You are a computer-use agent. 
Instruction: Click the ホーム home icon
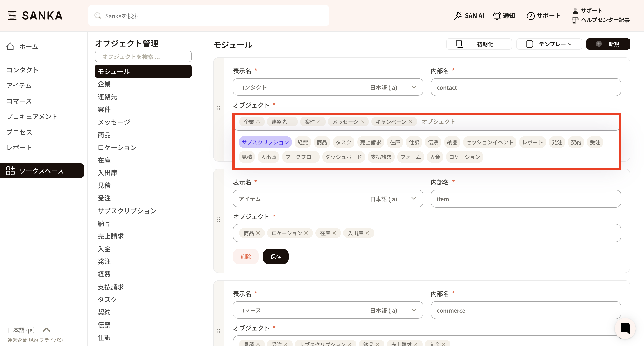point(11,46)
